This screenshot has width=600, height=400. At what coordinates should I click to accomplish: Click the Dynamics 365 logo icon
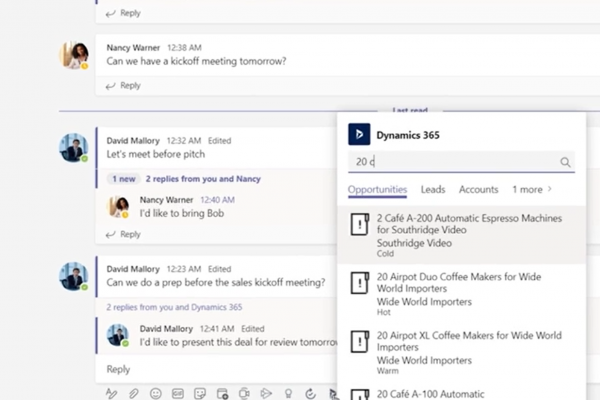359,134
